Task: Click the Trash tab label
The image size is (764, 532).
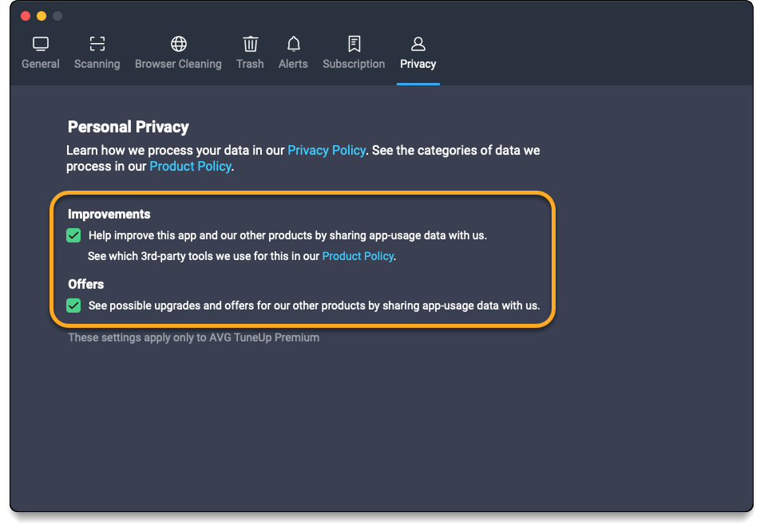Action: pos(250,64)
